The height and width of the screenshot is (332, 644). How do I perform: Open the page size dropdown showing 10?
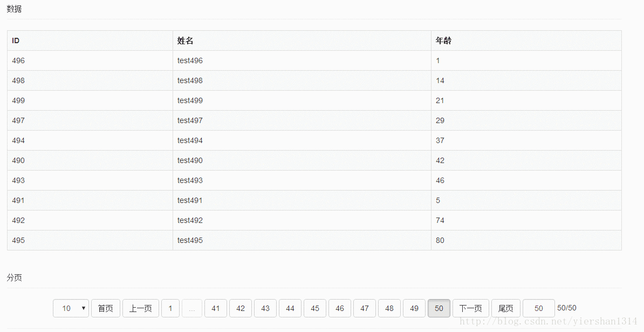71,308
